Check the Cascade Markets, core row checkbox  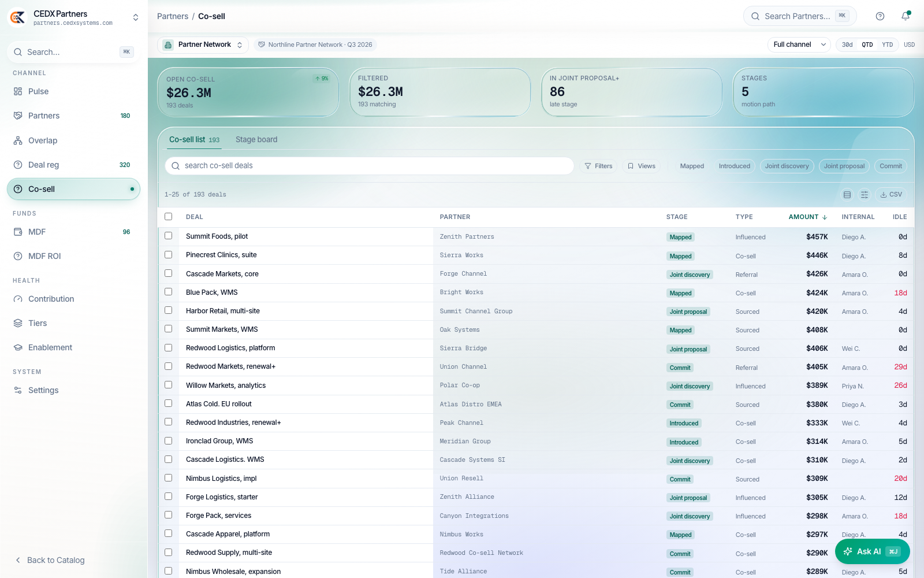click(169, 273)
